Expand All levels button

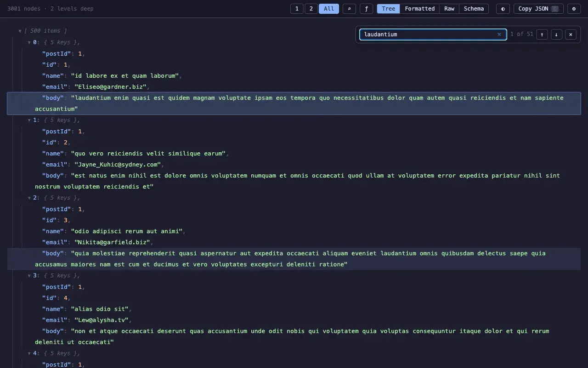tap(329, 9)
